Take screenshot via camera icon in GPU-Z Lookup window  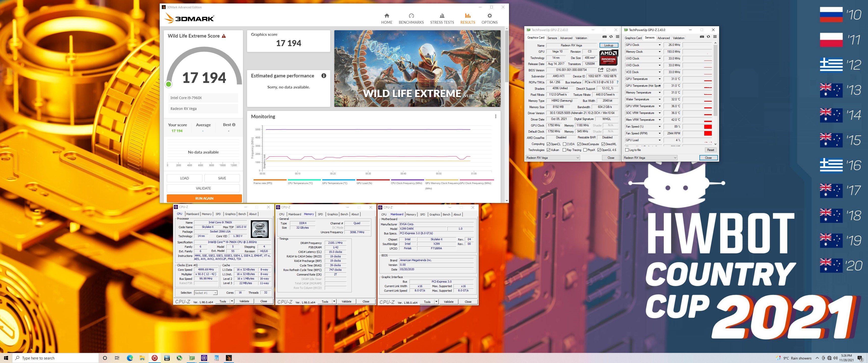(605, 37)
